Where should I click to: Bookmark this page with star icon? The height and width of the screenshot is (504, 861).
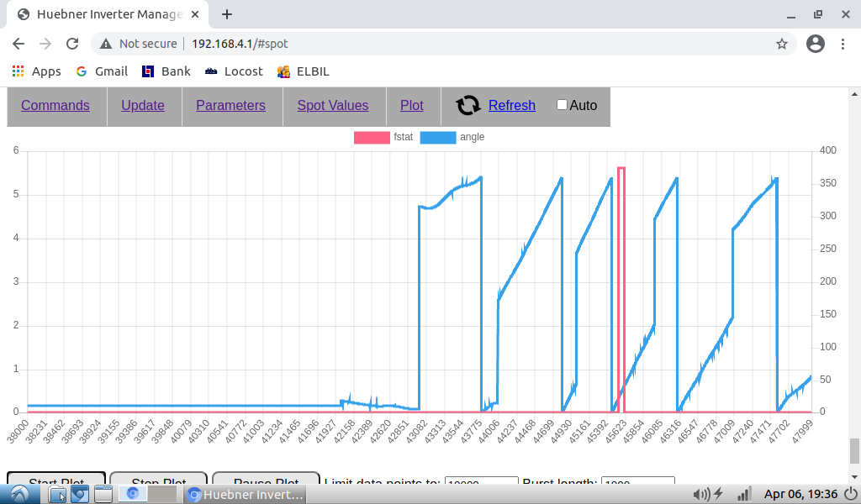coord(781,44)
